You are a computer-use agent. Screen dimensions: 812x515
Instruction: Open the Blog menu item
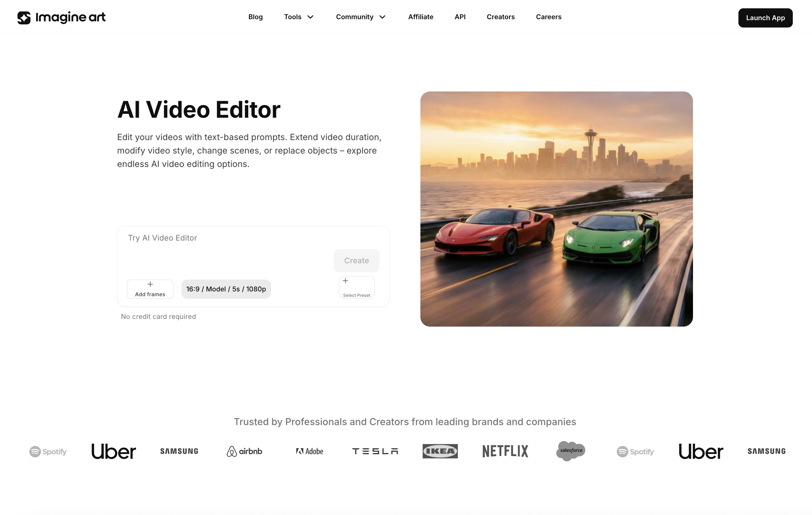tap(255, 17)
